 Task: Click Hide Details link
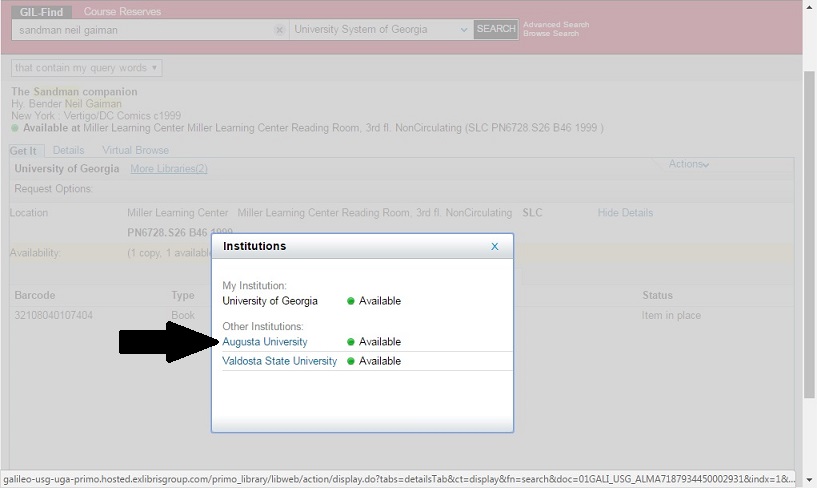point(625,213)
